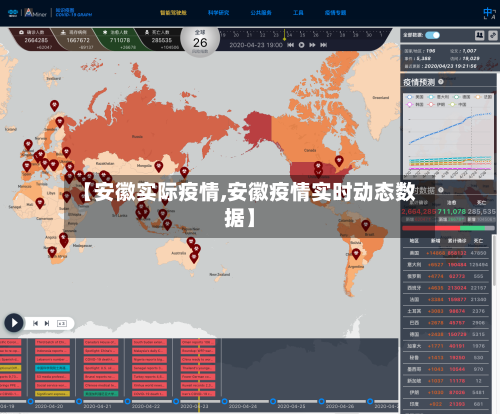This screenshot has height=414, width=500.
Task: Toggle the magenta-circle series in chart legend
Action: tap(415, 104)
